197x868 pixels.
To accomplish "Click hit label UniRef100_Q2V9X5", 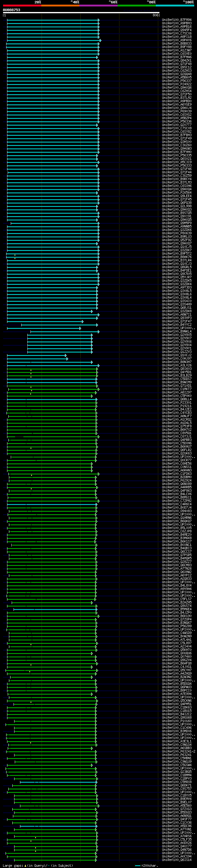I will (x=177, y=335).
